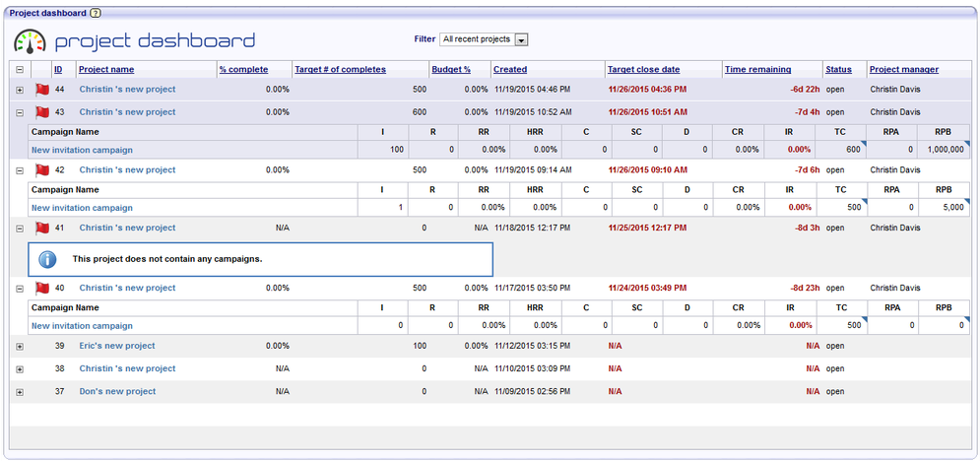
Task: Click the RPB value 1,000,000
Action: tap(944, 150)
